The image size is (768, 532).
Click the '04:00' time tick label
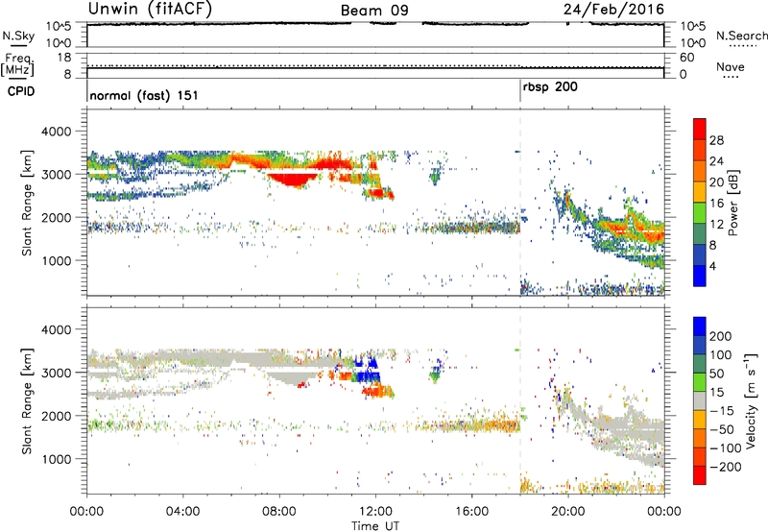pyautogui.click(x=183, y=512)
